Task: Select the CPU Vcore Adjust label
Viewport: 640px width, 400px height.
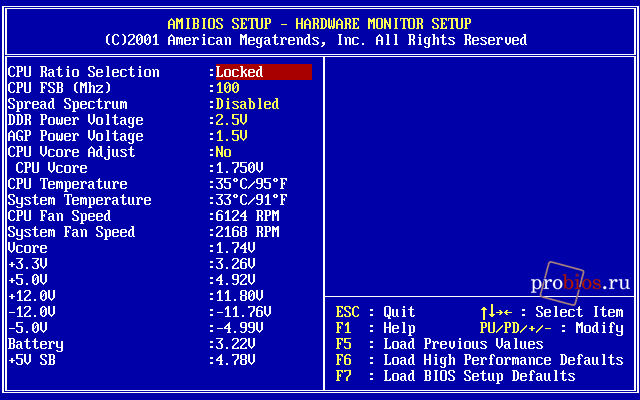Action: point(71,152)
